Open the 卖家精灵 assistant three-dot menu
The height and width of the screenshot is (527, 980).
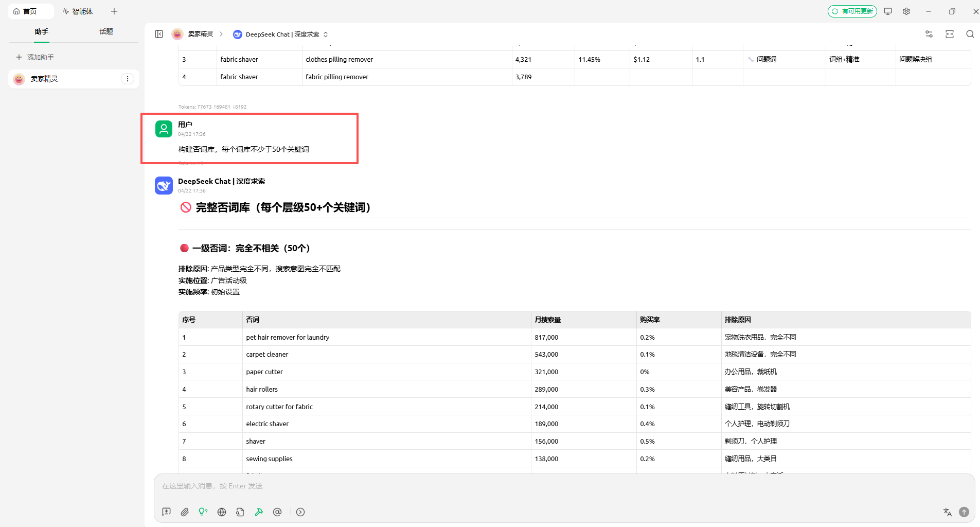tap(127, 79)
